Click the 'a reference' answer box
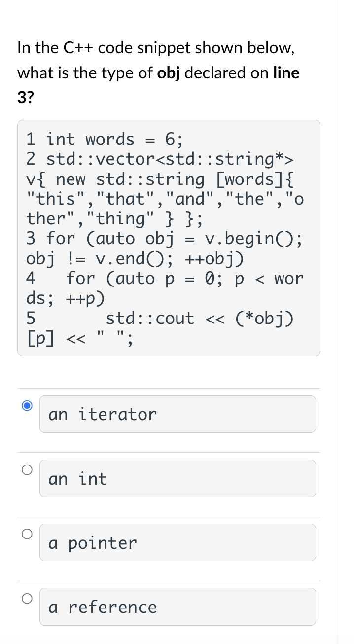354x644 pixels. coord(177,607)
